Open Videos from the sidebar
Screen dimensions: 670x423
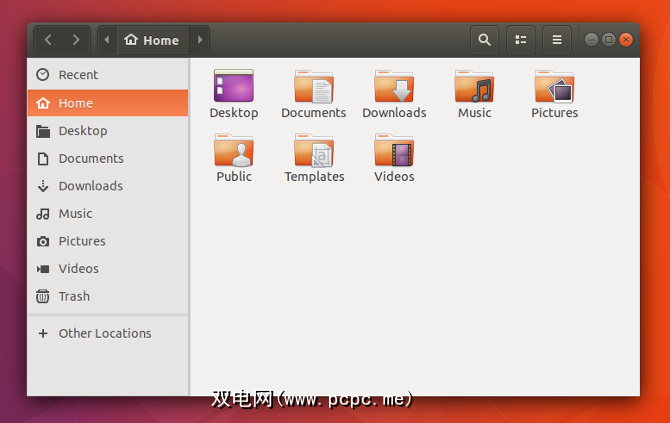point(108,269)
